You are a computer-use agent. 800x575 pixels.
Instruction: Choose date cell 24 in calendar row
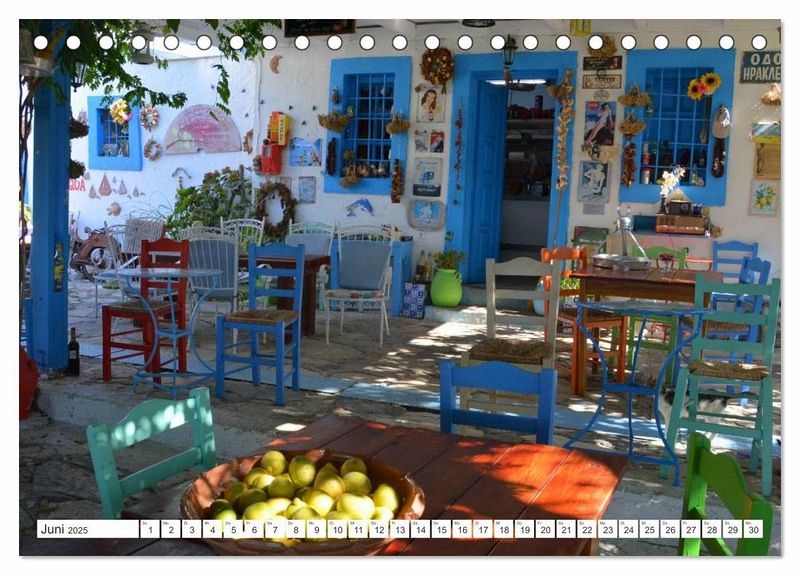point(629,529)
